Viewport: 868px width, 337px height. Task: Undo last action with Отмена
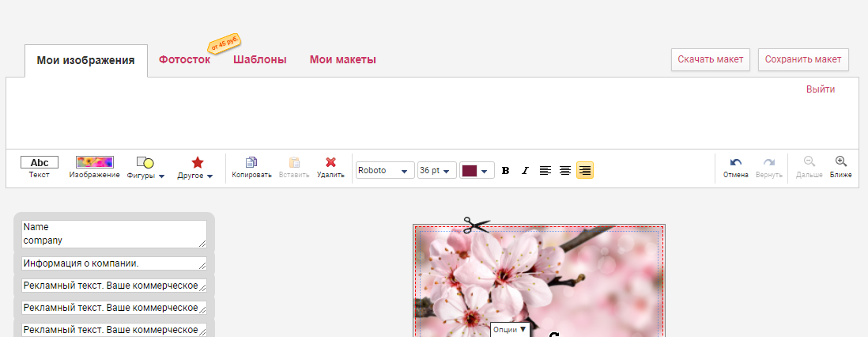click(736, 168)
